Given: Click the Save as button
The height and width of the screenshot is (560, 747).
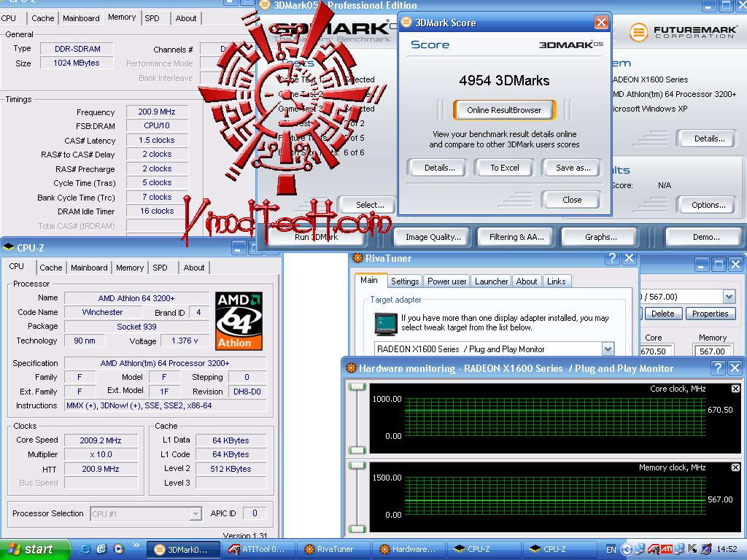Looking at the screenshot, I should [x=573, y=168].
